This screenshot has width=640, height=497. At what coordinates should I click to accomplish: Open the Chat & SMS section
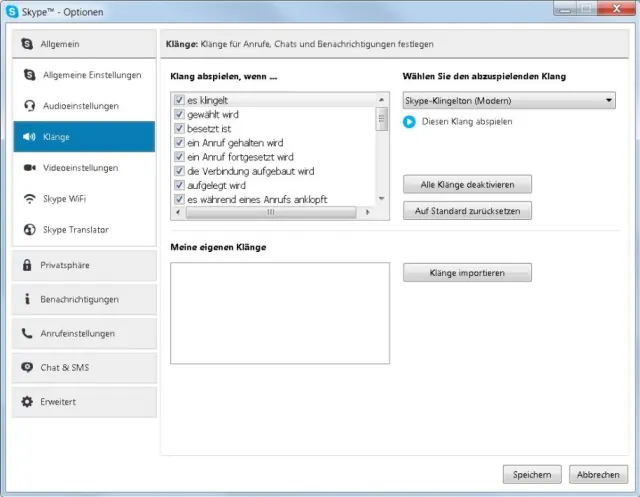click(x=84, y=367)
